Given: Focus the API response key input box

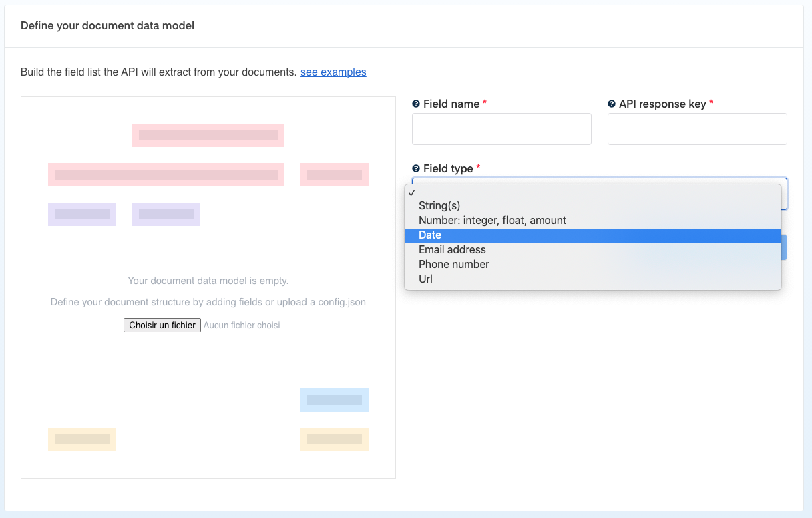Looking at the screenshot, I should point(697,129).
